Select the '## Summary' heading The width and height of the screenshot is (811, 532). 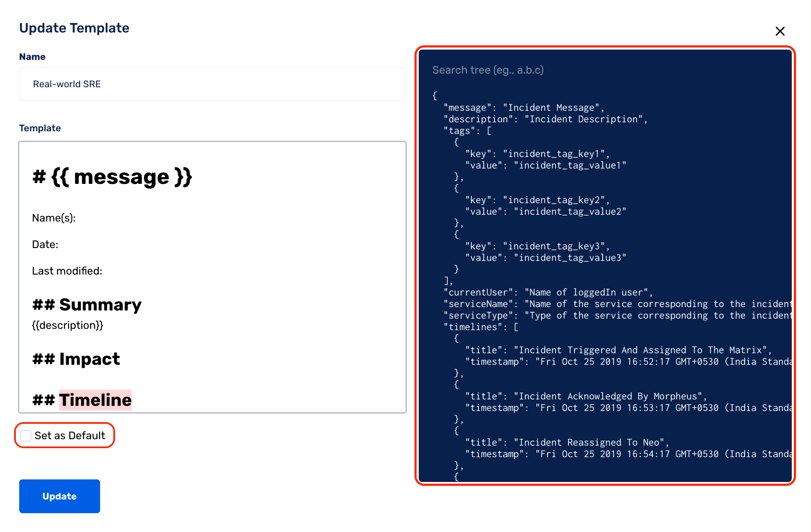(x=87, y=304)
